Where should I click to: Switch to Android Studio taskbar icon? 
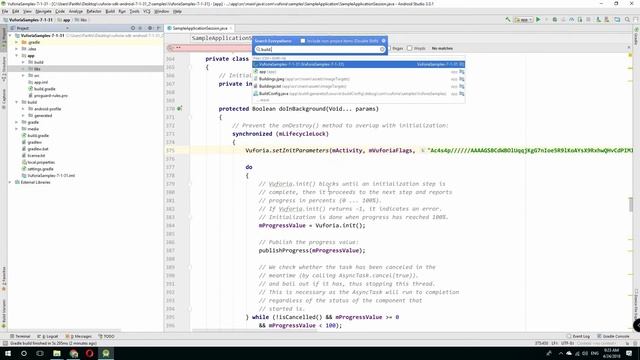[x=106, y=353]
